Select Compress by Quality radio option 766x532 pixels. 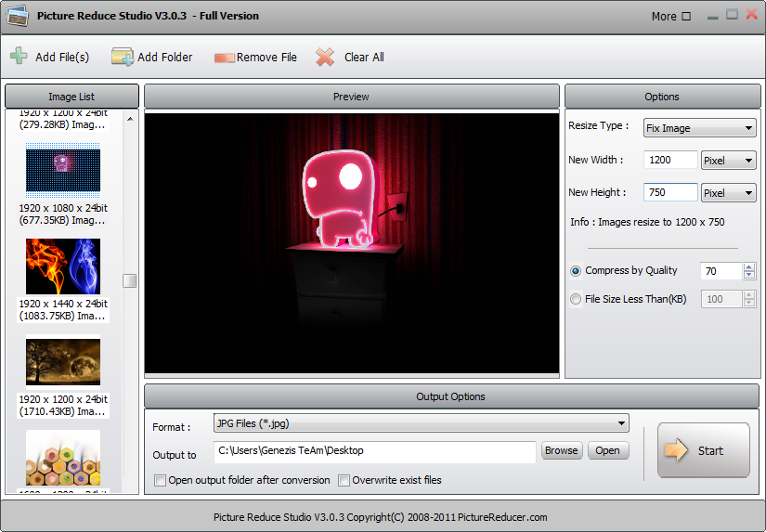[x=576, y=270]
